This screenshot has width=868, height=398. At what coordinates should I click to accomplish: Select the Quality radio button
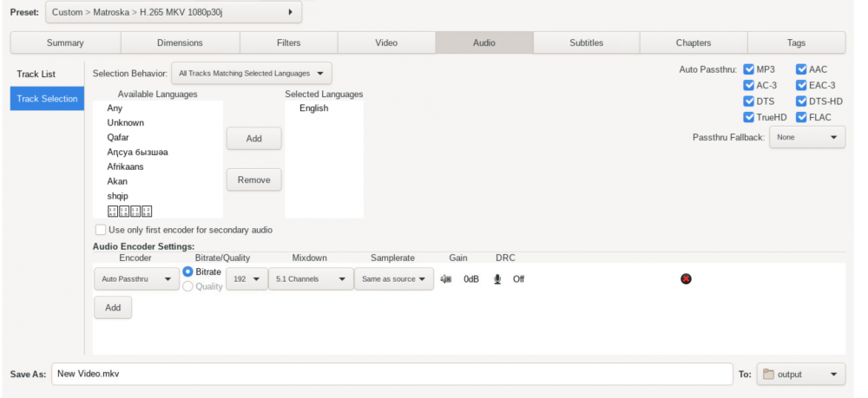coord(187,286)
